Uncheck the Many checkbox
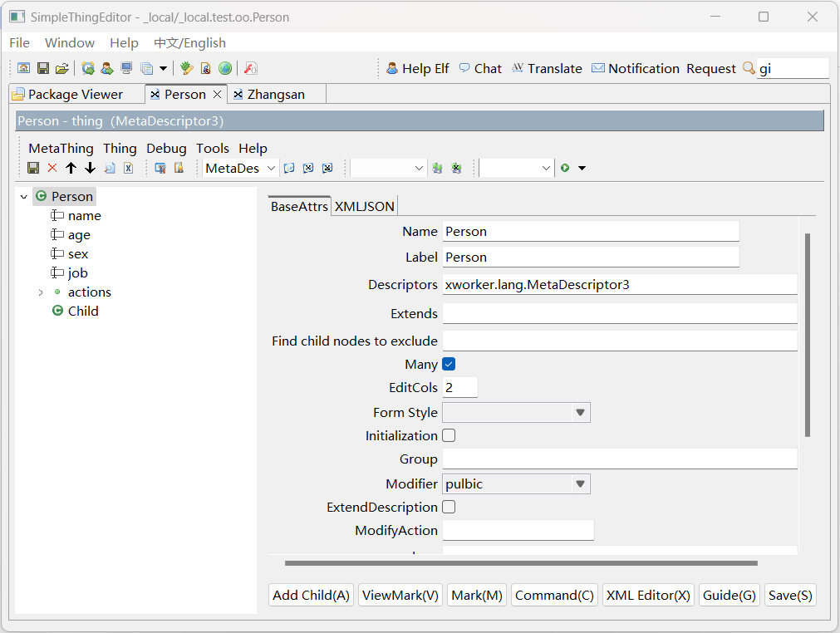The width and height of the screenshot is (840, 633). point(449,364)
